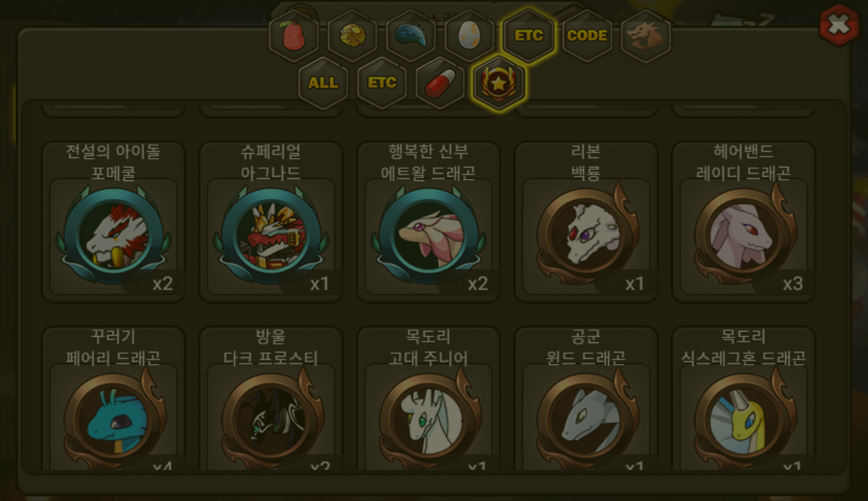Choose the 공군 윈드 드래곤 badge

pos(586,400)
